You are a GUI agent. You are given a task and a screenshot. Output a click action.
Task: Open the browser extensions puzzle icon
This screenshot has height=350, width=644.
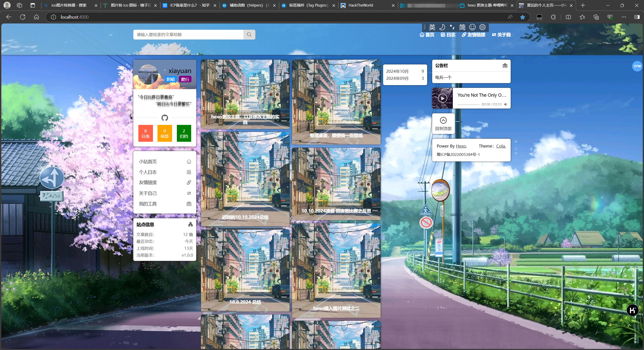tap(553, 17)
